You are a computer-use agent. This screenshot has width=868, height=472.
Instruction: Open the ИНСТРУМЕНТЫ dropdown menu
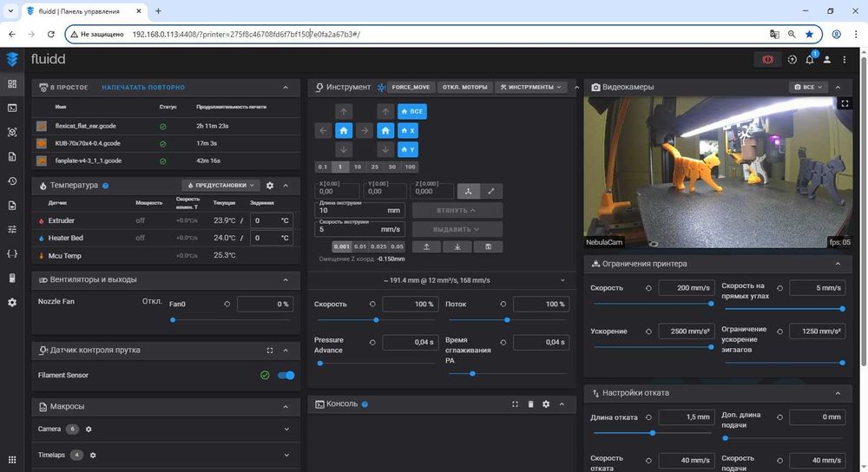(x=531, y=88)
